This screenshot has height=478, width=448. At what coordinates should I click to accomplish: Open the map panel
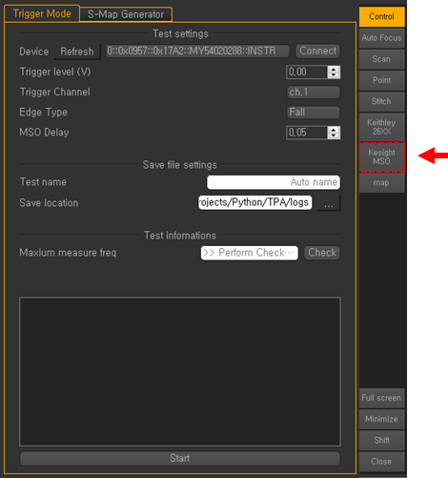tap(381, 183)
